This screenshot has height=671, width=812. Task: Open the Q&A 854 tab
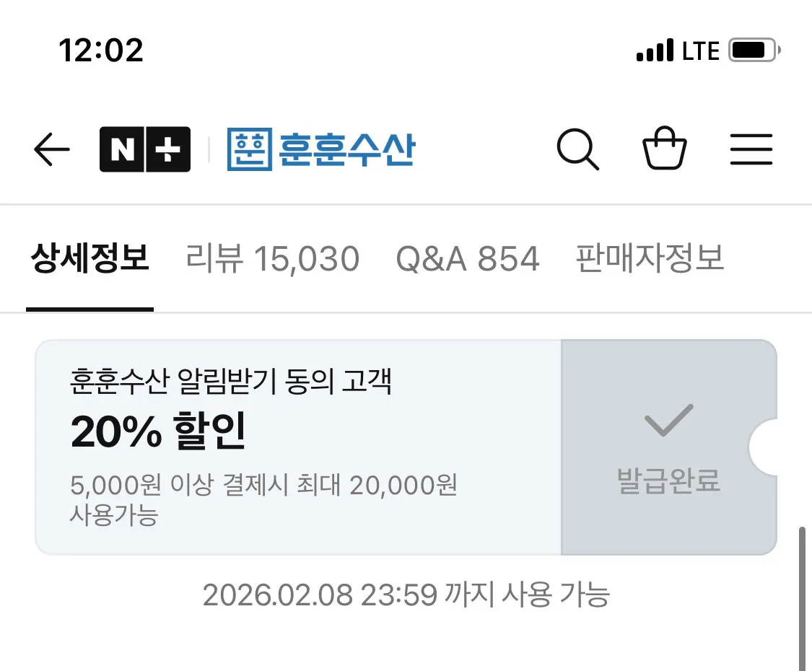point(468,258)
